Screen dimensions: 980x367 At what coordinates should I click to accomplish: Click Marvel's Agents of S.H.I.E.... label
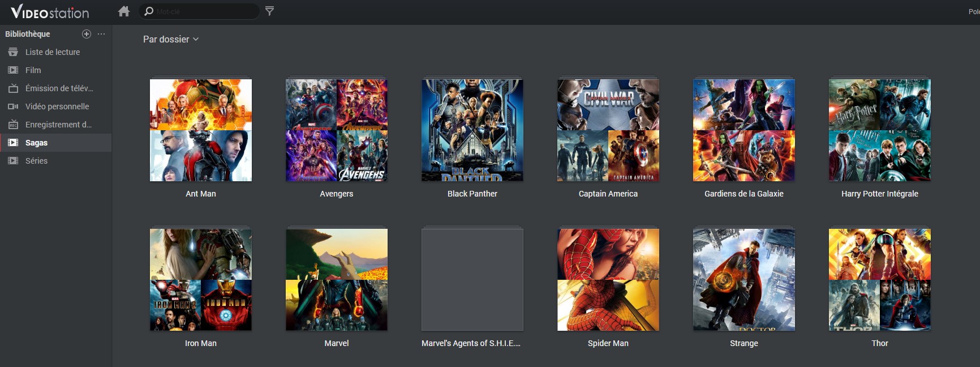(x=471, y=343)
